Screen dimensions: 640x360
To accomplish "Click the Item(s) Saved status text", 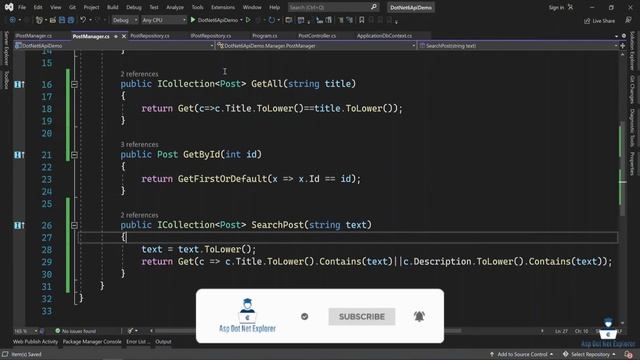I will [x=26, y=354].
